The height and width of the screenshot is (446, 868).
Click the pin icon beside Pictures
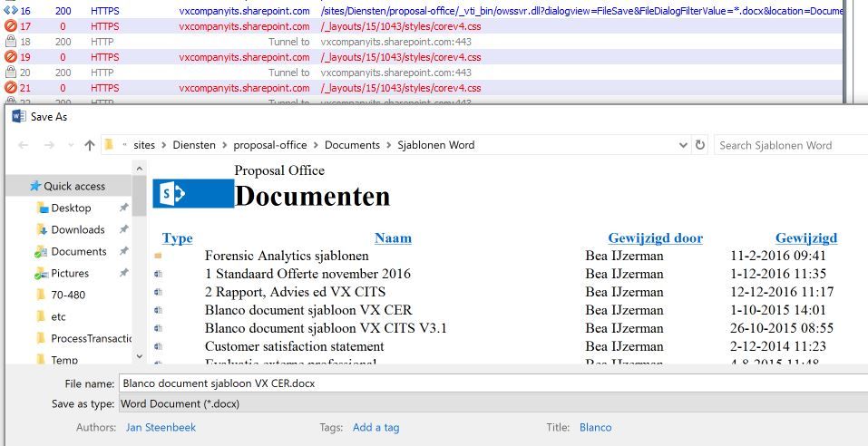click(x=124, y=273)
